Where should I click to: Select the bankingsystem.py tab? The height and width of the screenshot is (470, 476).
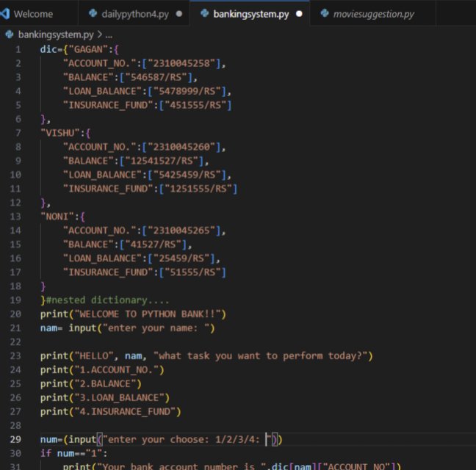(x=250, y=14)
